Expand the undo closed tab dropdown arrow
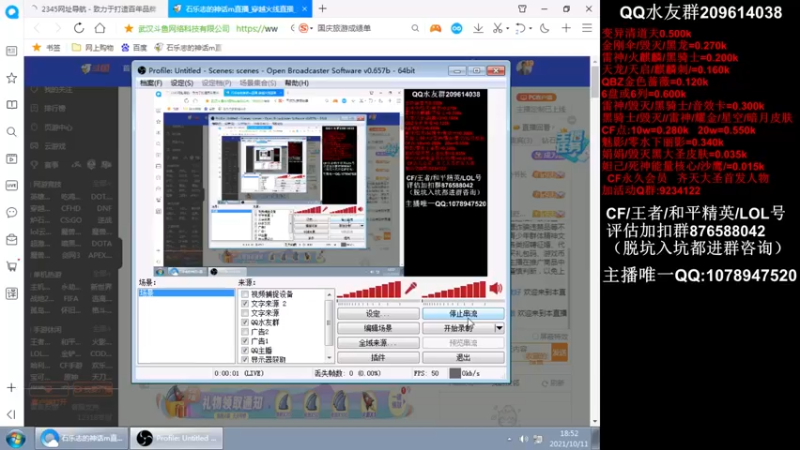The image size is (800, 450). [531, 29]
